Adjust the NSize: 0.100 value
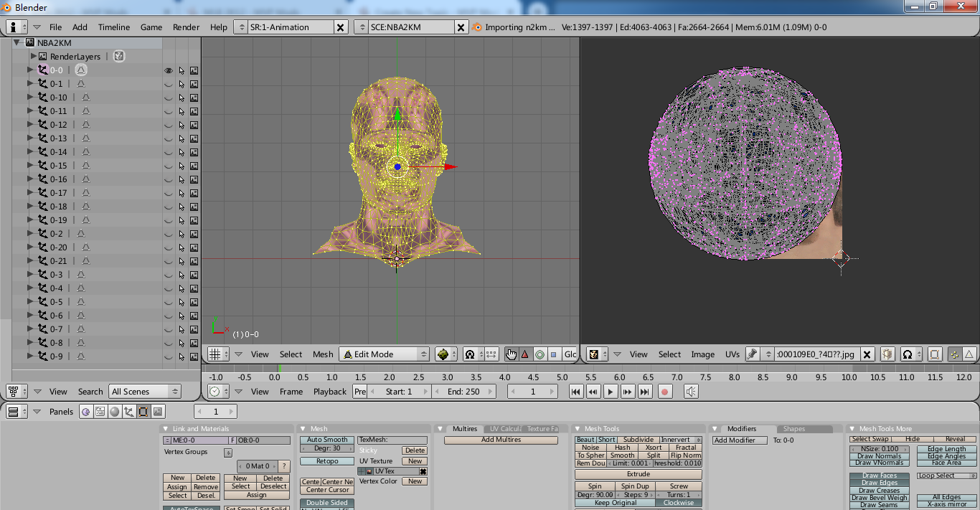980x510 pixels. point(879,449)
